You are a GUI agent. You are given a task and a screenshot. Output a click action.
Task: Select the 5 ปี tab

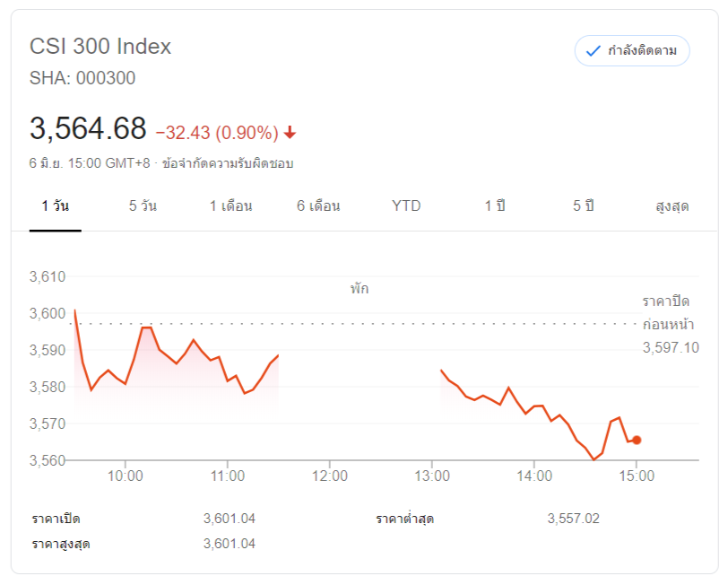(584, 206)
